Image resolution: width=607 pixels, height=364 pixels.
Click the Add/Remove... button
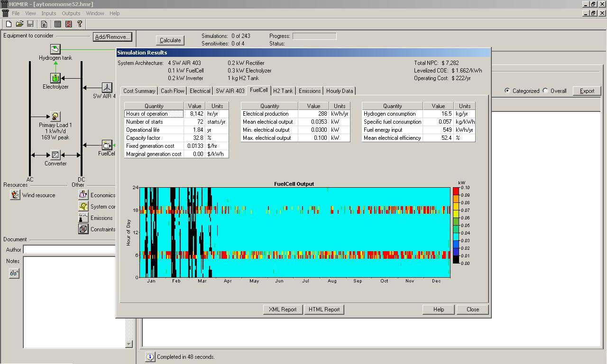point(112,37)
